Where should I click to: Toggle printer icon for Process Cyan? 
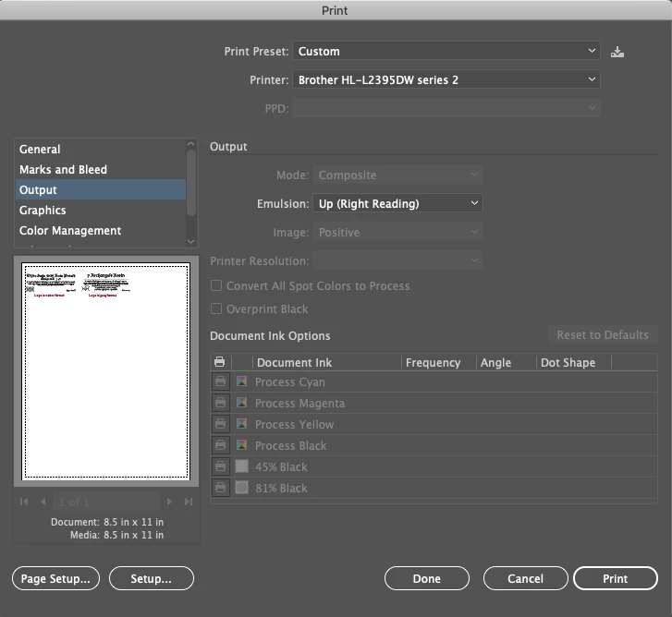pyautogui.click(x=220, y=381)
